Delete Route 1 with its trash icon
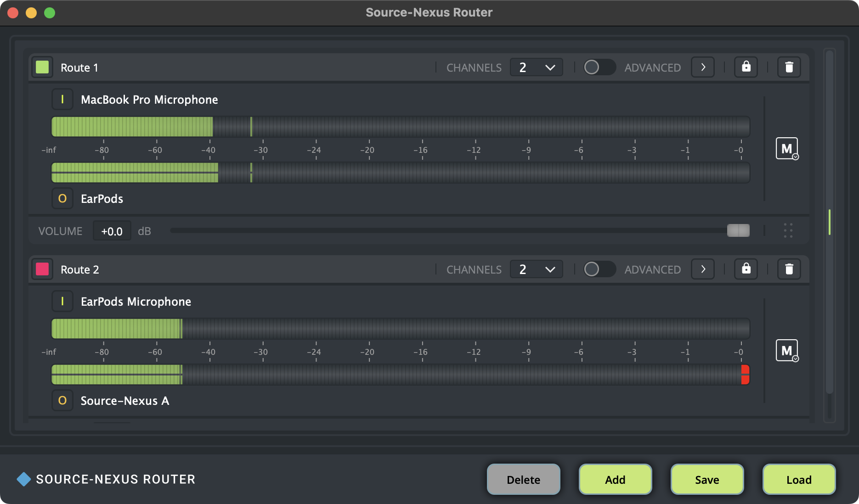This screenshot has width=859, height=504. pyautogui.click(x=789, y=67)
